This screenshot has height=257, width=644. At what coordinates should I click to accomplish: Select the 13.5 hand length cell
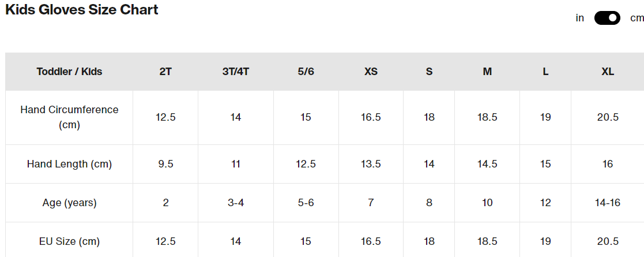click(x=371, y=164)
